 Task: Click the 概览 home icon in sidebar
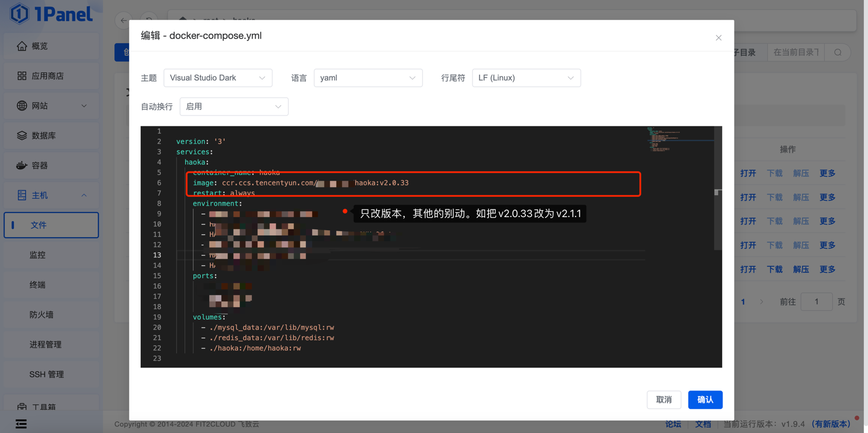pyautogui.click(x=22, y=46)
